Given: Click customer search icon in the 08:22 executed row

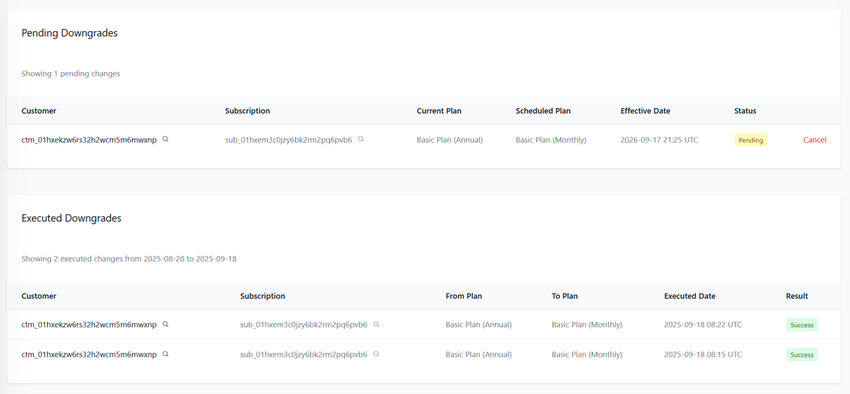Looking at the screenshot, I should 166,325.
